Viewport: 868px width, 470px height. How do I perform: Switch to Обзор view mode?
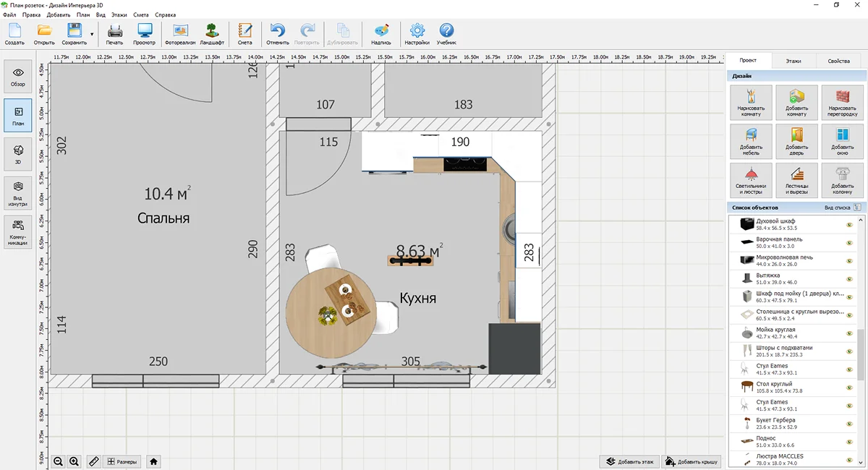18,77
